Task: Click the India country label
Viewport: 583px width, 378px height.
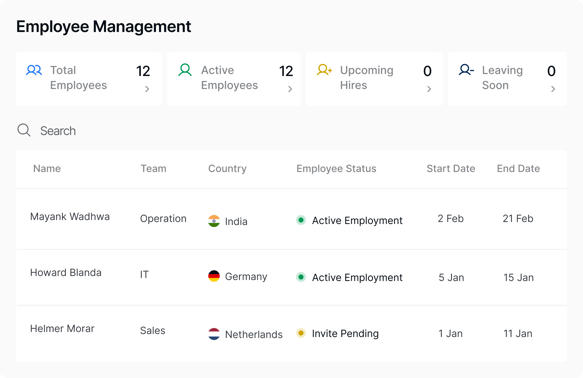Action: coord(236,221)
